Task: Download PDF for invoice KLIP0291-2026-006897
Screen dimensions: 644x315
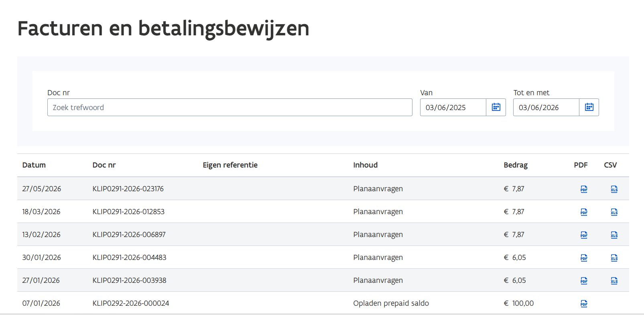Action: pyautogui.click(x=584, y=235)
